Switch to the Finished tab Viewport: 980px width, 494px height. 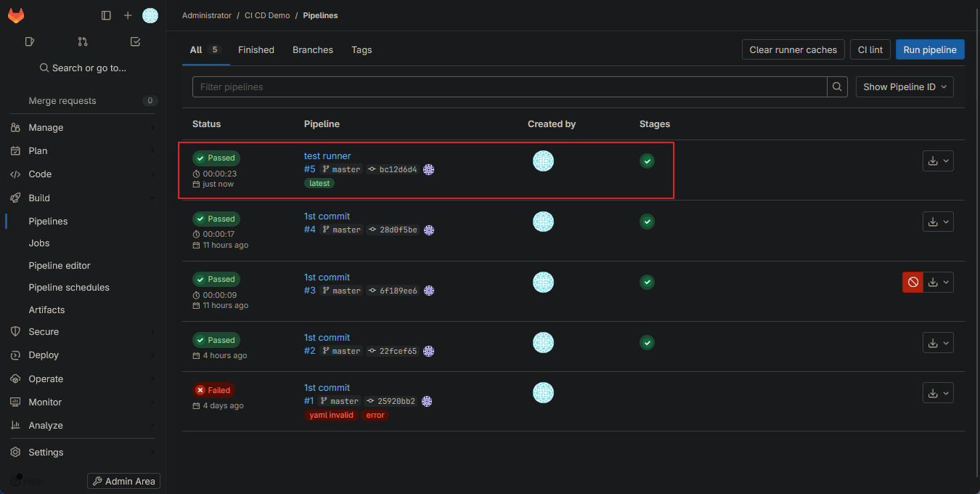256,49
